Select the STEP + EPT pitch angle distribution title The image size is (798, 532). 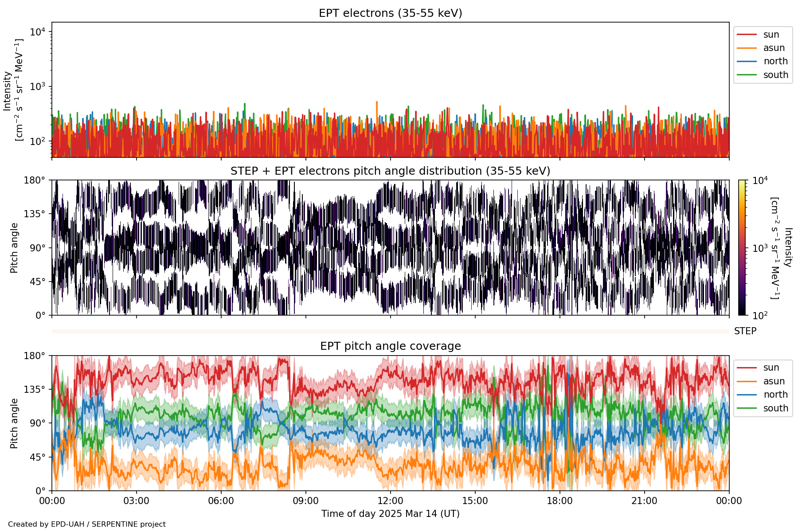coord(390,171)
